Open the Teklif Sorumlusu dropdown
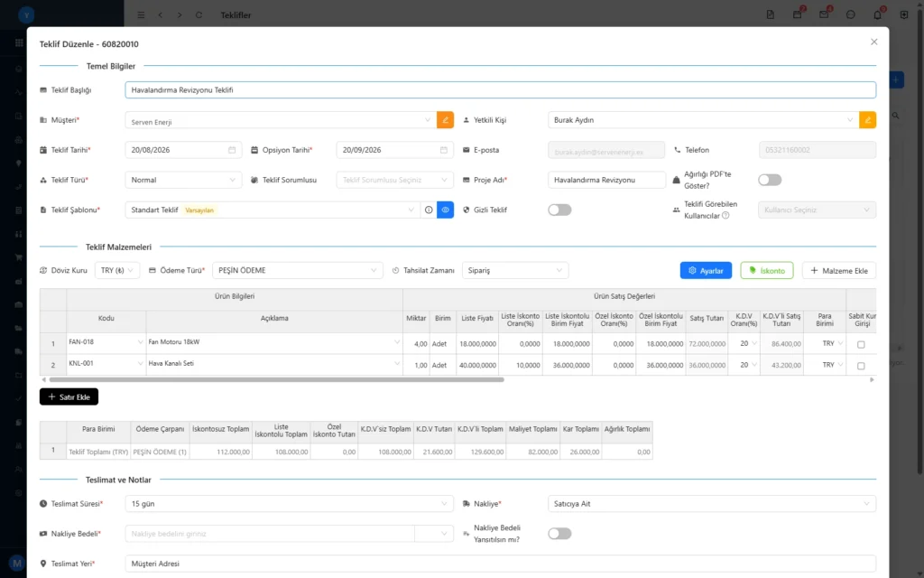924x578 pixels. click(x=395, y=180)
